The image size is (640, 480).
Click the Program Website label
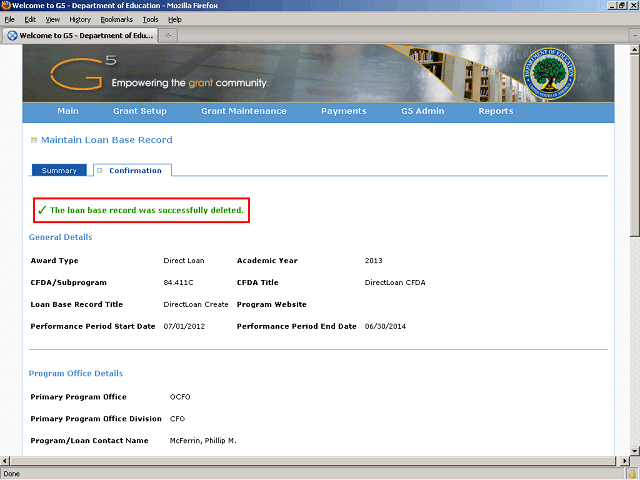[271, 304]
